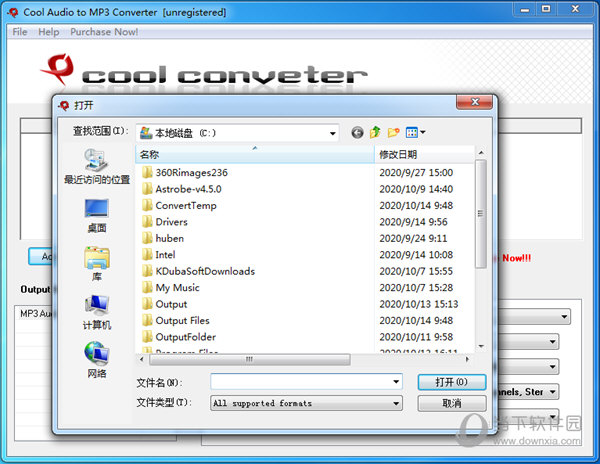Open topmost settings dropdown in main window
The width and height of the screenshot is (600, 464).
(x=564, y=317)
